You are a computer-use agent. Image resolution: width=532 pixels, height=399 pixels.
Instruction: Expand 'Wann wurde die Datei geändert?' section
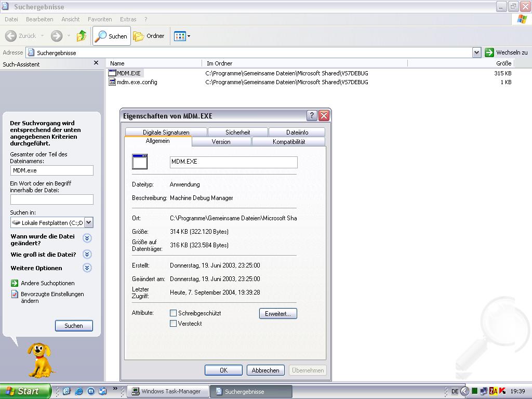point(87,238)
